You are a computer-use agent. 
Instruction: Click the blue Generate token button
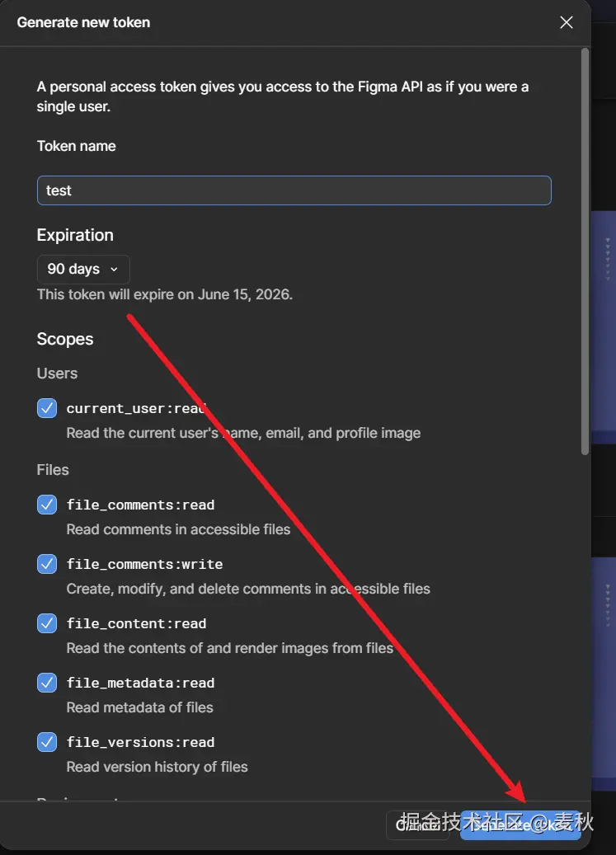pyautogui.click(x=520, y=824)
